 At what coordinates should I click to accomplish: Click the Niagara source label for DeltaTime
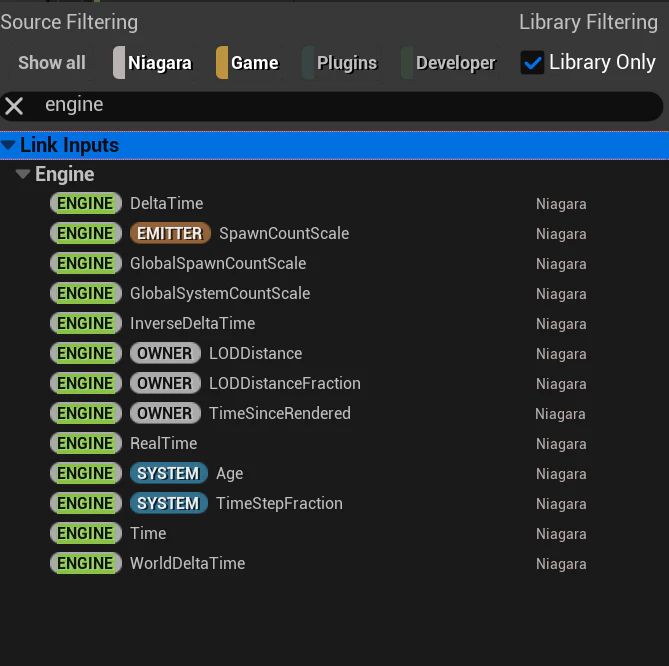tap(561, 204)
